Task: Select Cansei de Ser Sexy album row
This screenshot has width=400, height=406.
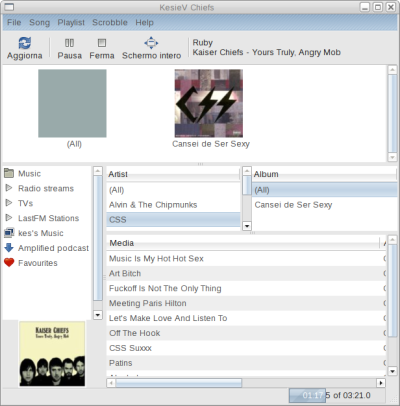Action: (x=325, y=205)
